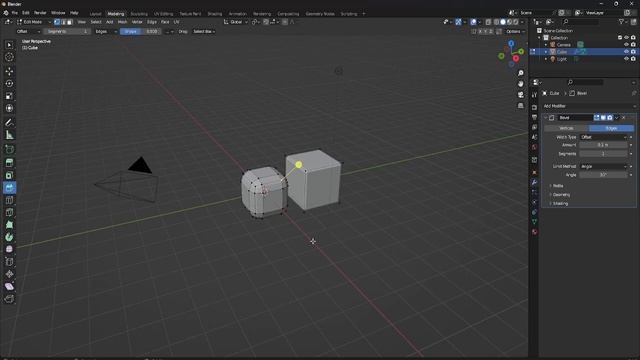Select the Annotate tool
640x360 pixels.
pyautogui.click(x=9, y=122)
